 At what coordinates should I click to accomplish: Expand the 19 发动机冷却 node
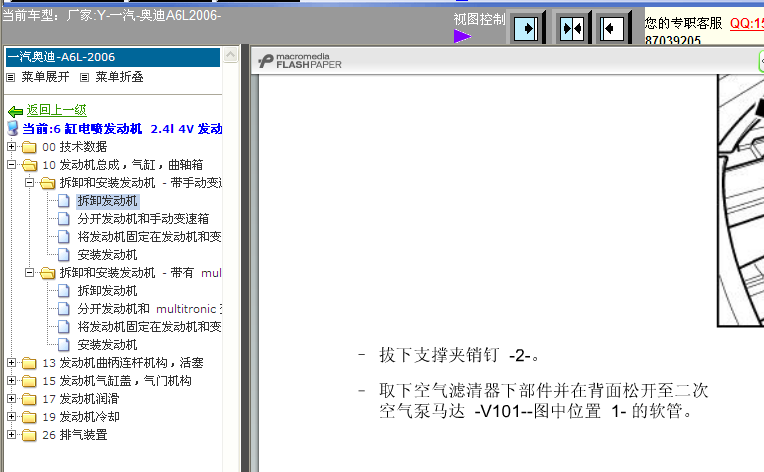tap(11, 416)
